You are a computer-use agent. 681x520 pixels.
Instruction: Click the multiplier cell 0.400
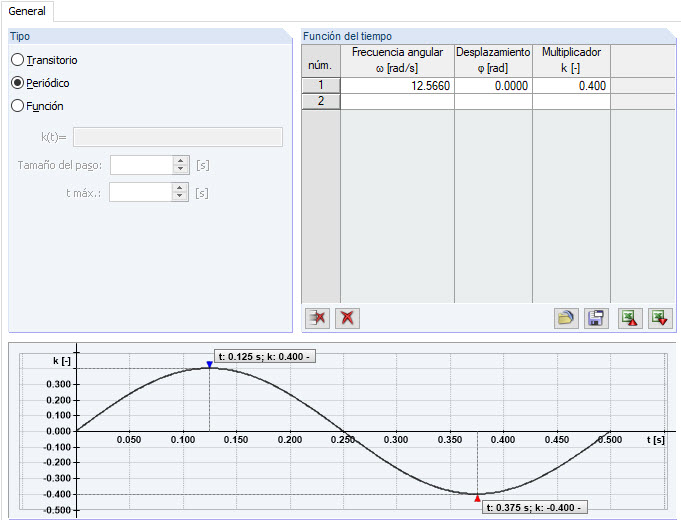(572, 86)
